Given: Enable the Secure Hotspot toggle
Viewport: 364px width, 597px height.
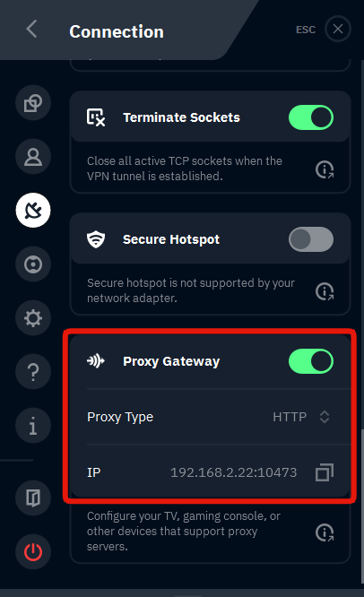Looking at the screenshot, I should click(x=311, y=239).
